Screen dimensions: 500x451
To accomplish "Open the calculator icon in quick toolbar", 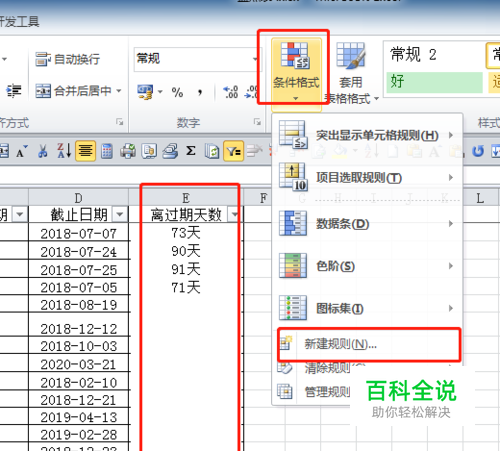I will click(x=107, y=151).
